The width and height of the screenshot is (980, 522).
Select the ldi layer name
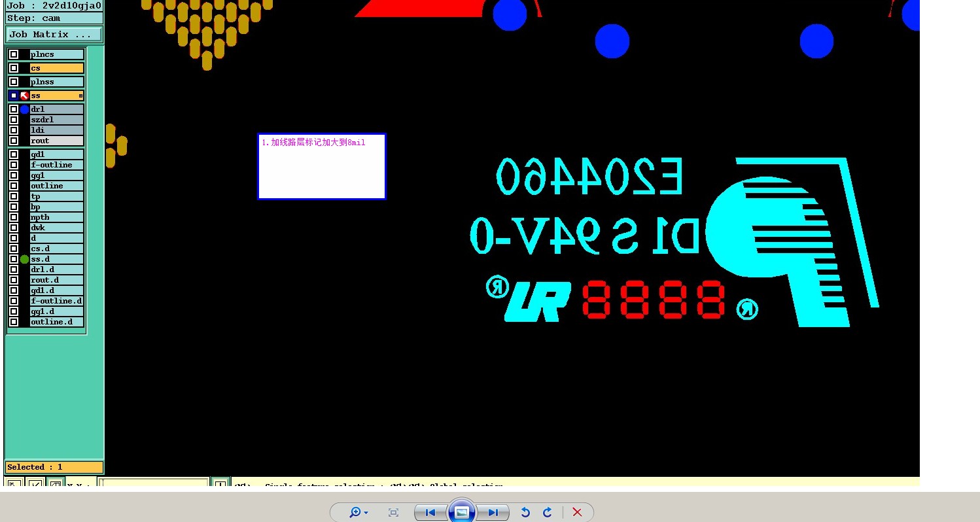pyautogui.click(x=57, y=130)
